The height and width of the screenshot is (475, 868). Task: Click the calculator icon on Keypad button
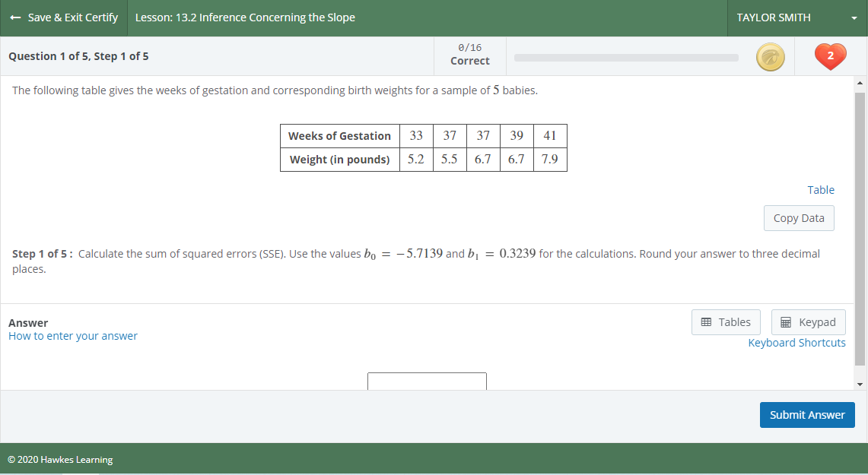coord(789,321)
